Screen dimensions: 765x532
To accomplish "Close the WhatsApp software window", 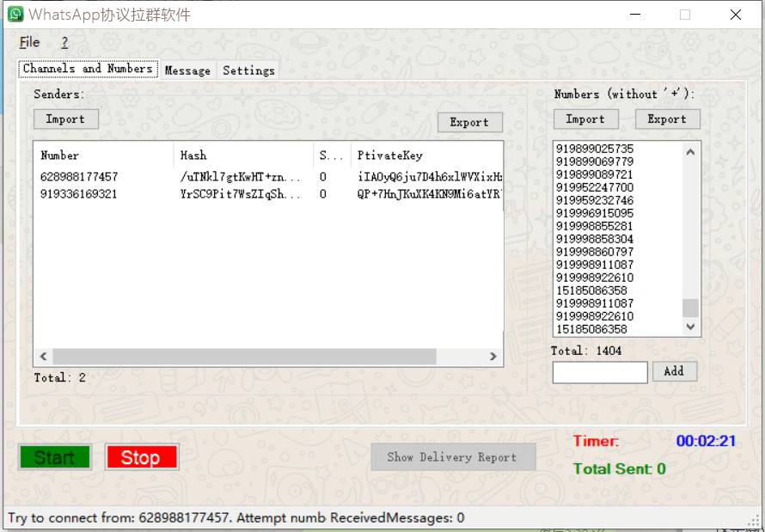I will 736,15.
